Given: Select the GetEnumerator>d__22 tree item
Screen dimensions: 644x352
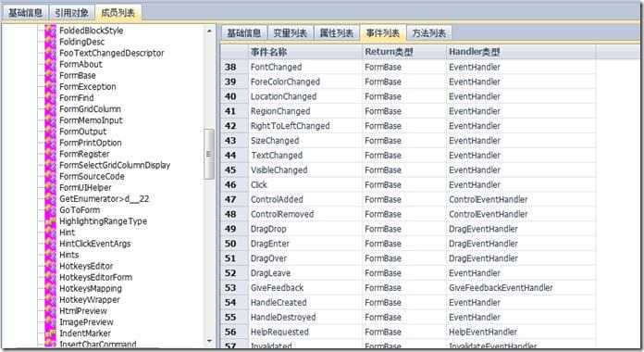Looking at the screenshot, I should [105, 199].
